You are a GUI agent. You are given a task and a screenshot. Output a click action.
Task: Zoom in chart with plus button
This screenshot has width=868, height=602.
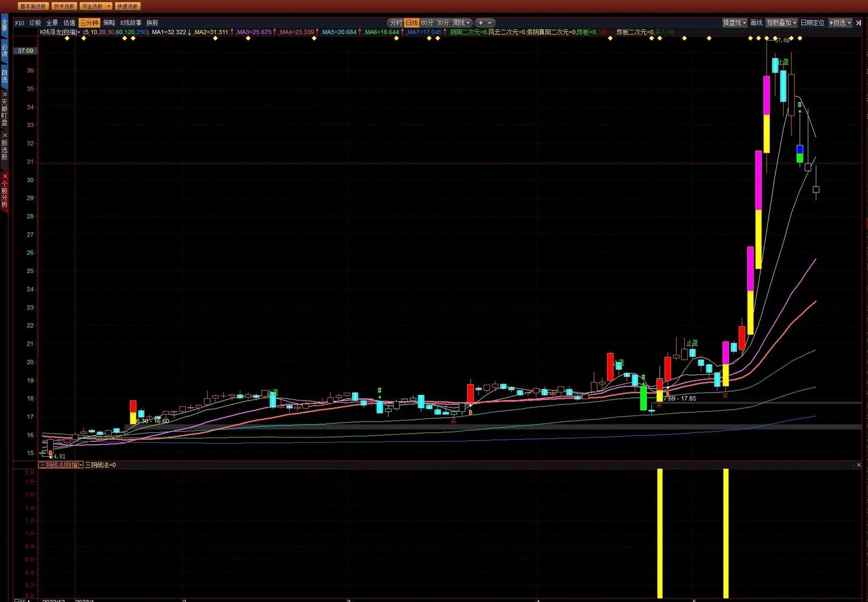point(481,23)
